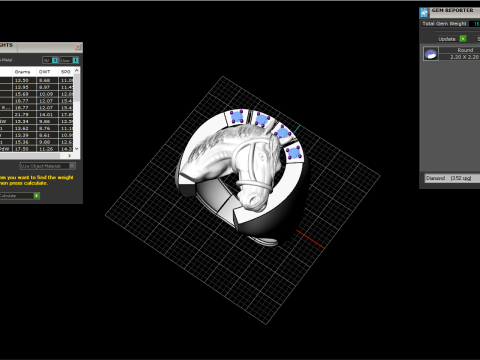480x360 pixels.
Task: Select the 11.26 DWT cell
Action: pos(47,149)
